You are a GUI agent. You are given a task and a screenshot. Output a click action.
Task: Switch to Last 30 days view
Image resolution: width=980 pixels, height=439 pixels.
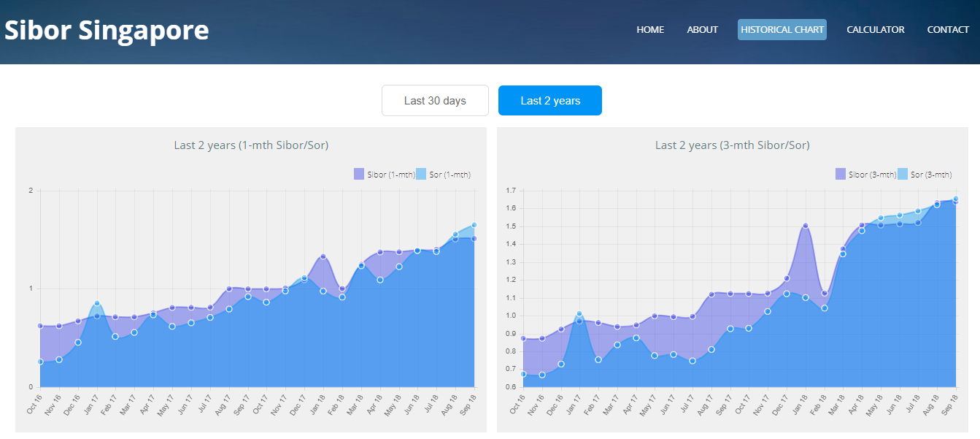coord(435,101)
